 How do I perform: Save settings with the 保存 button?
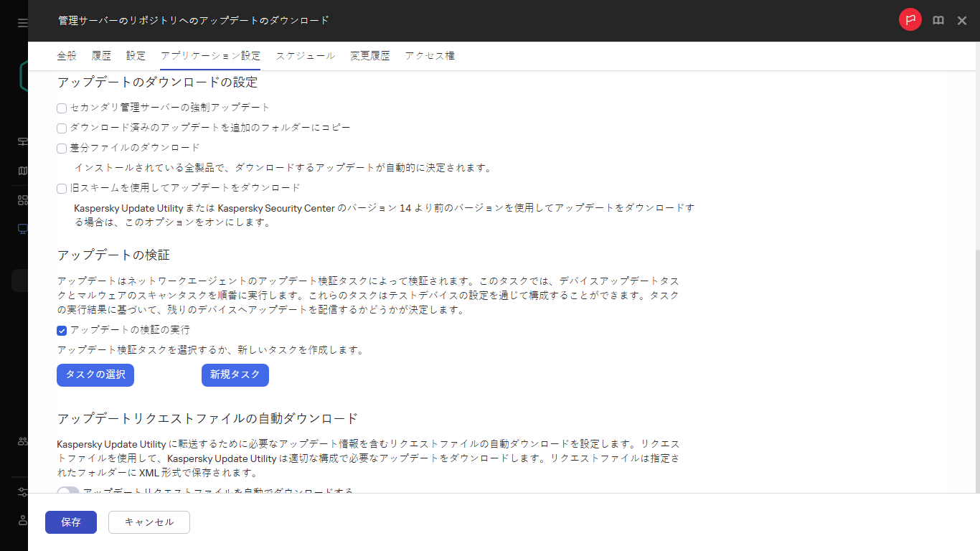[70, 522]
